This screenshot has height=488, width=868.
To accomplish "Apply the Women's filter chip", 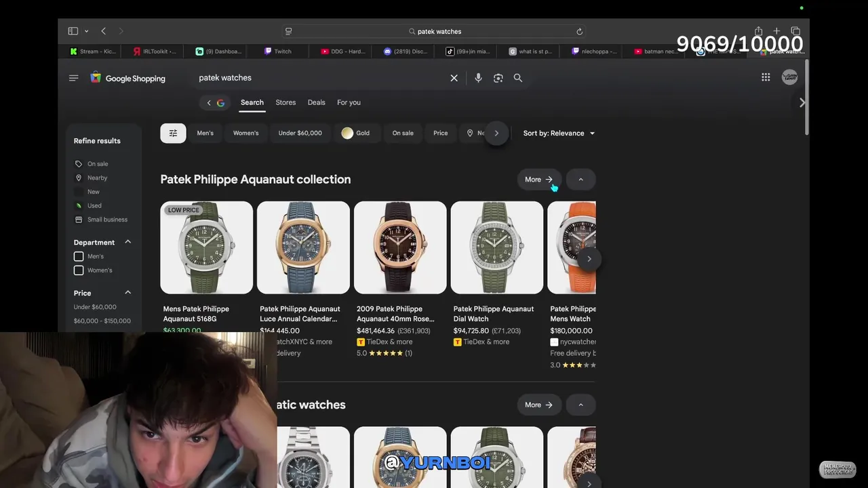I will tap(245, 133).
